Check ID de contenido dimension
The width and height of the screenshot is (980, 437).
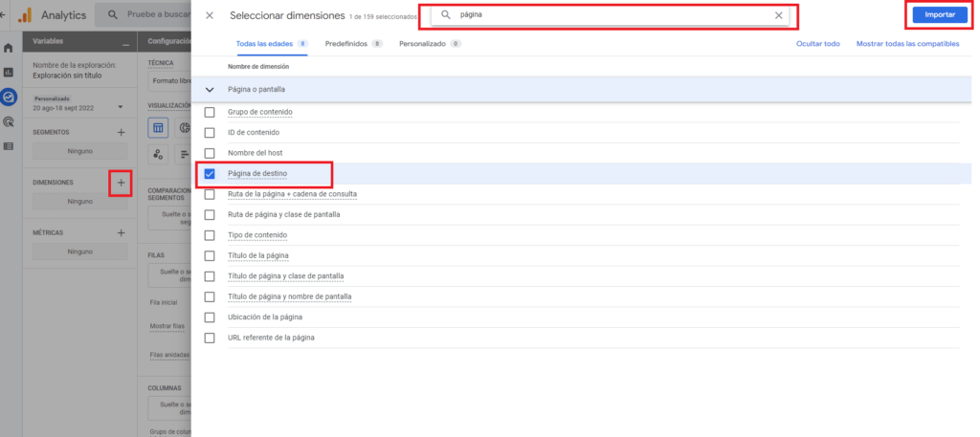[x=210, y=133]
